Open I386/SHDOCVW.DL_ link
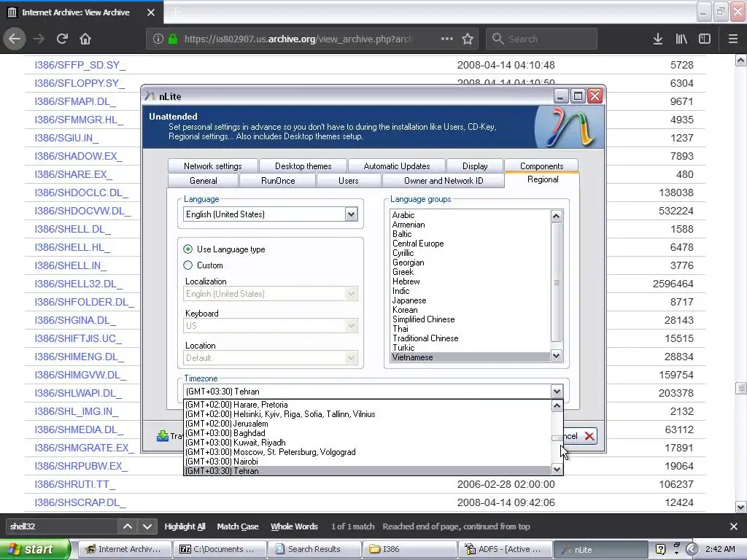 click(x=82, y=211)
